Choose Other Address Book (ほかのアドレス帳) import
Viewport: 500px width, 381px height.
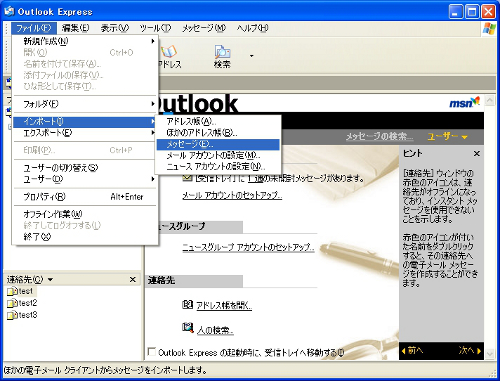click(x=218, y=133)
